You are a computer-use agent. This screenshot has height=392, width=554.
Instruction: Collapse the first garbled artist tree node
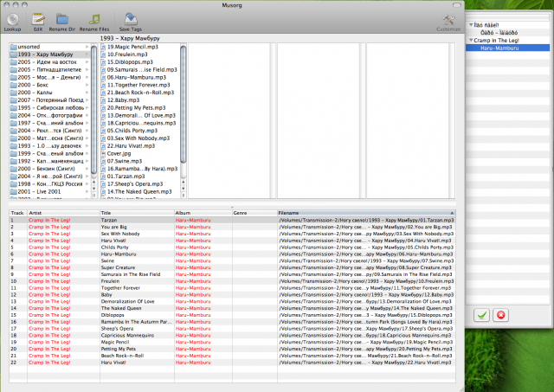471,25
